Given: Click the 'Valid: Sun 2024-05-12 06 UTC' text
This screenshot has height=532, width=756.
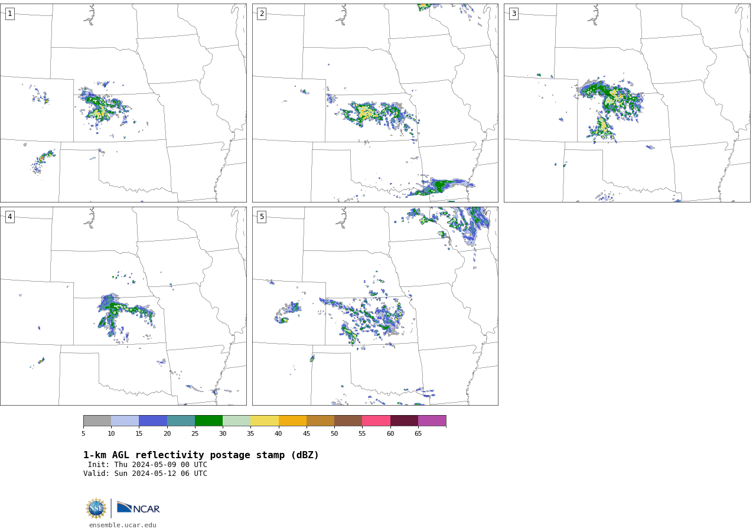Looking at the screenshot, I should pos(145,474).
